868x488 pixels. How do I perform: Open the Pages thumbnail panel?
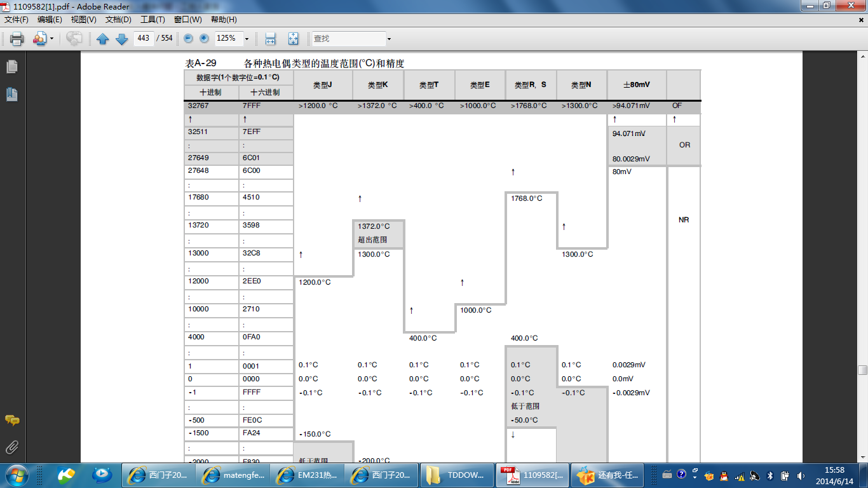click(11, 67)
